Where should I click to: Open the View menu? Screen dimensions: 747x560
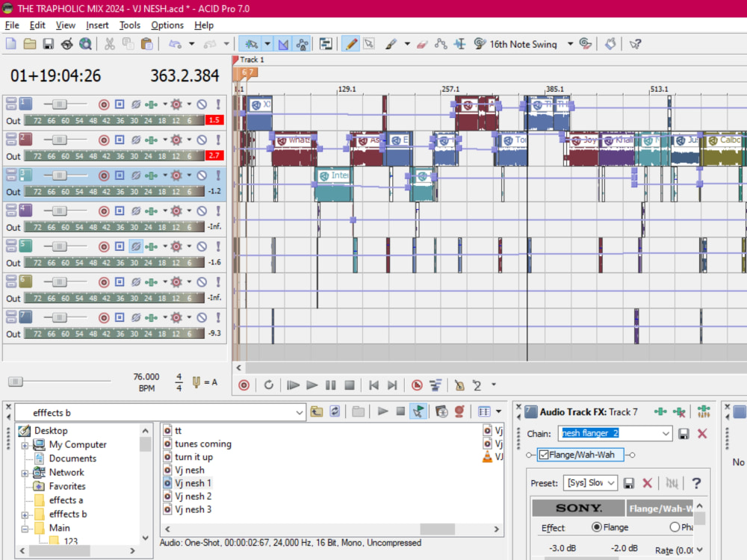click(x=65, y=25)
